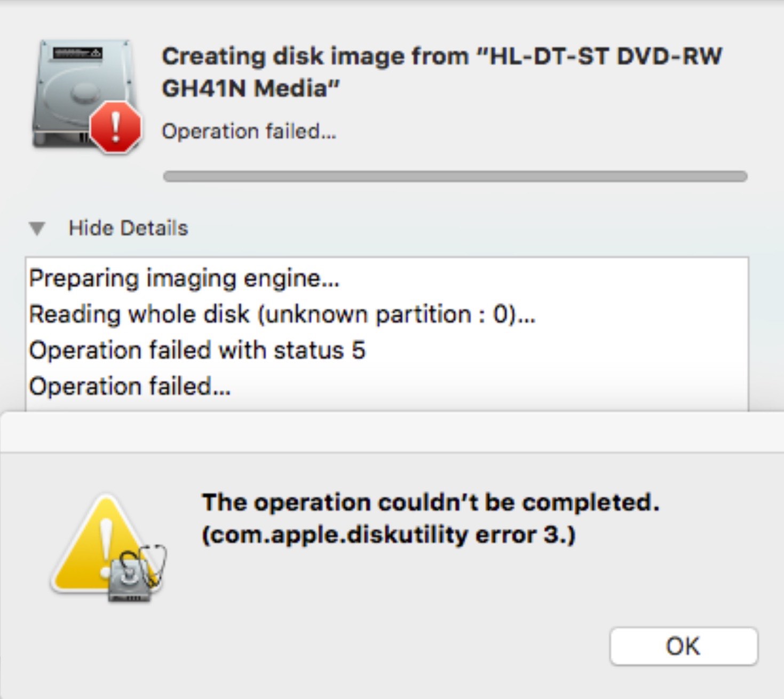Click "Operation failed with status 5" log entry
Screen dimensions: 784x699
[x=197, y=351]
